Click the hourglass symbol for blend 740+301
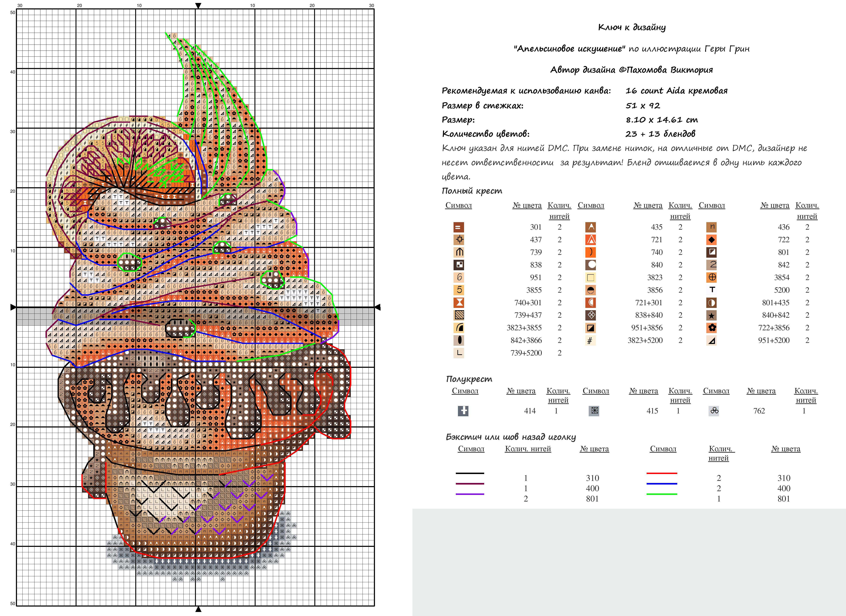The image size is (846, 616). pyautogui.click(x=458, y=303)
